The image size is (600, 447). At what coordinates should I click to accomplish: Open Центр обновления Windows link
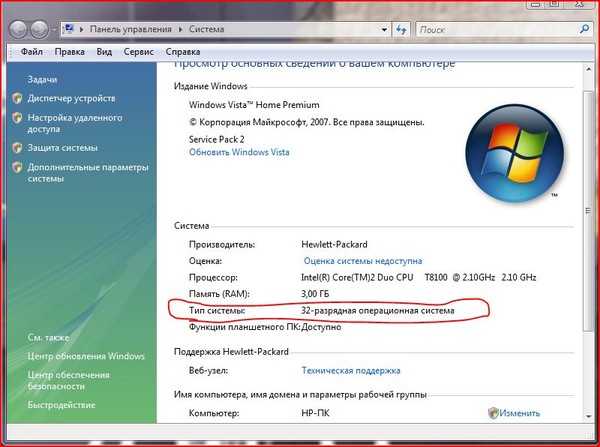[x=86, y=356]
